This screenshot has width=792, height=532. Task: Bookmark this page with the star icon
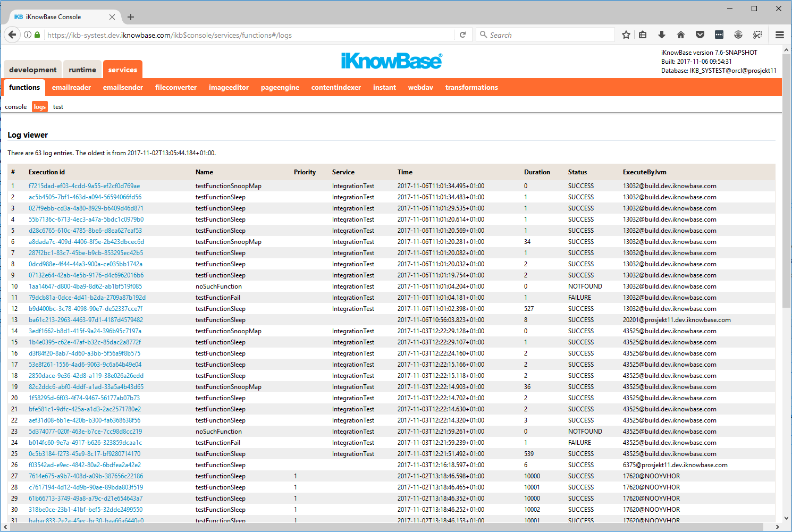[x=626, y=35]
